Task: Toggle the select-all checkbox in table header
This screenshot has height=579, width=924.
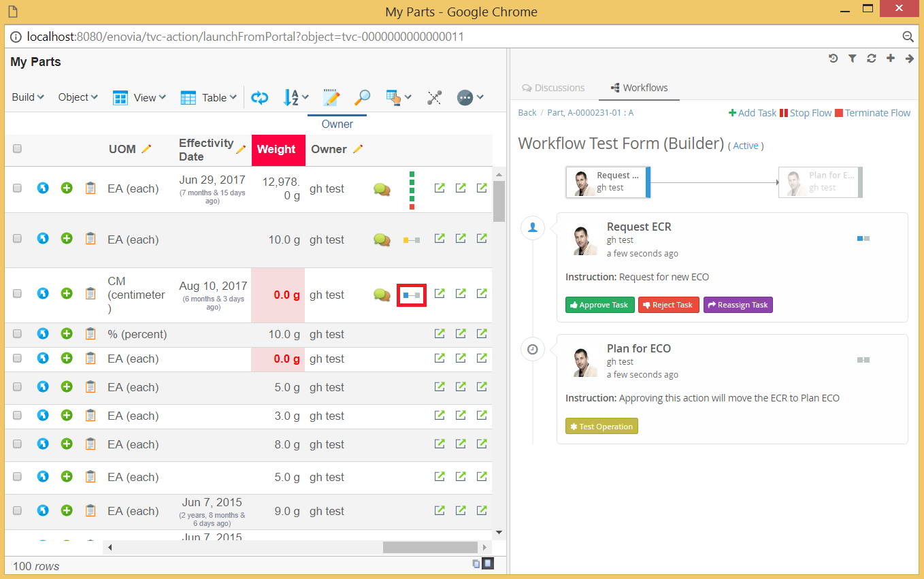Action: pyautogui.click(x=18, y=149)
